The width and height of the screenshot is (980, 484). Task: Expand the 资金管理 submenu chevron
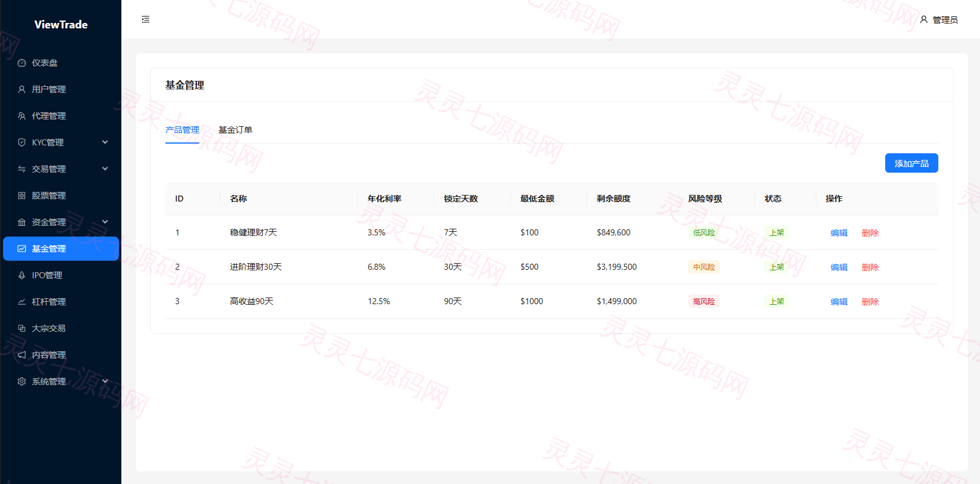[x=105, y=222]
